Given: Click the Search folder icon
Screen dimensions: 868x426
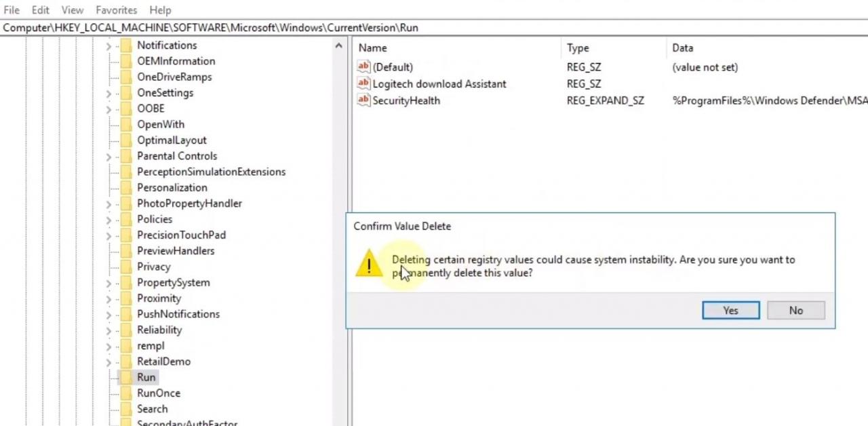Looking at the screenshot, I should click(x=126, y=409).
